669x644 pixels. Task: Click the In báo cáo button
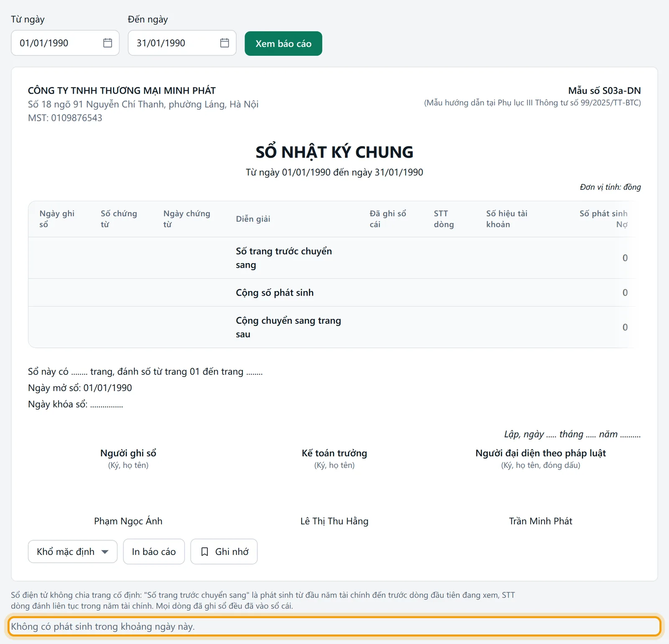point(154,552)
